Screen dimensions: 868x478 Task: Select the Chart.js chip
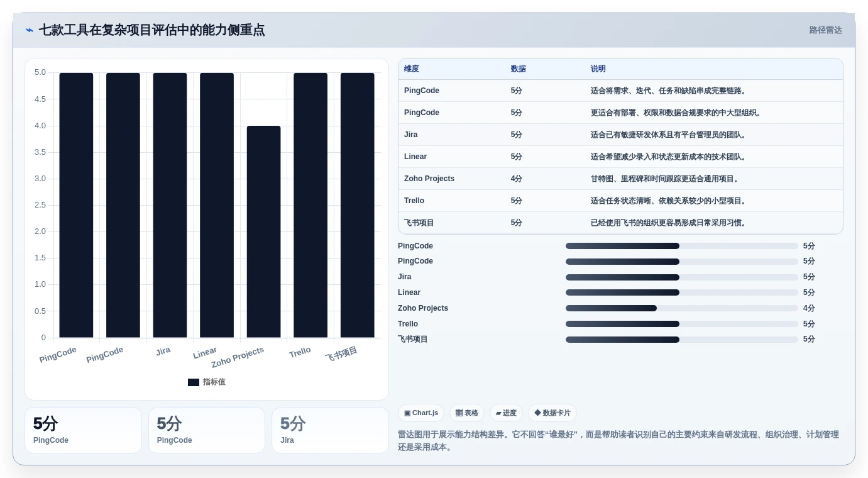point(421,413)
